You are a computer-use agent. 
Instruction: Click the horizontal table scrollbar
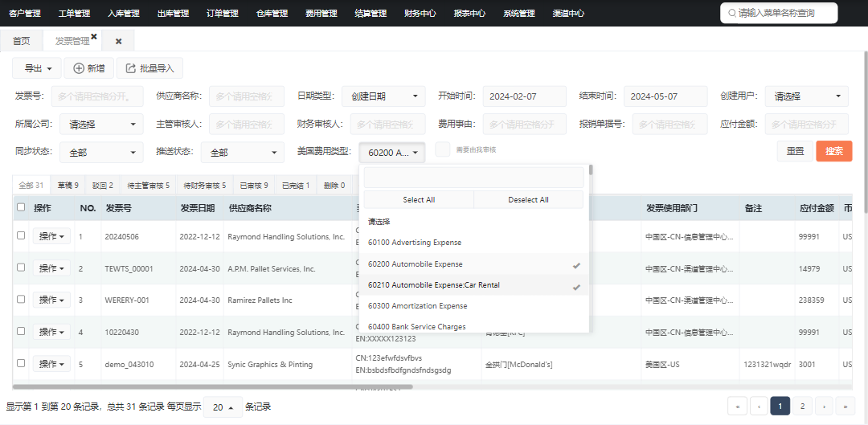(212, 386)
